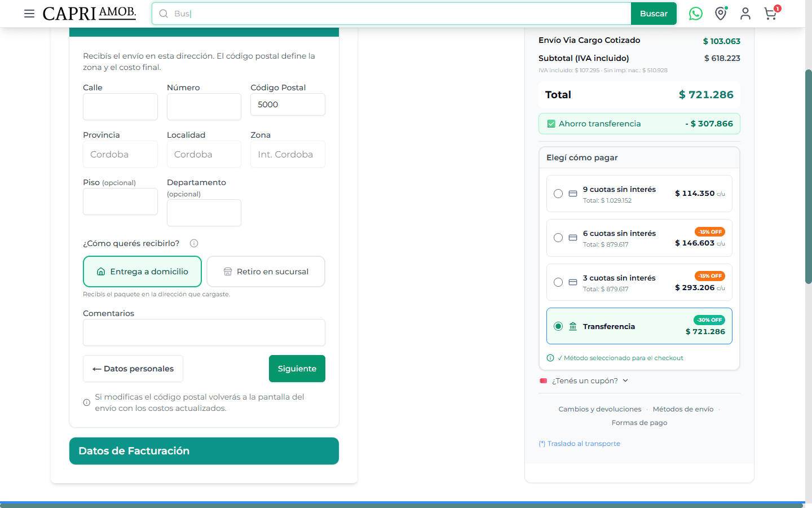Open store location pin icon
Screen dimensions: 812x508
click(721, 14)
